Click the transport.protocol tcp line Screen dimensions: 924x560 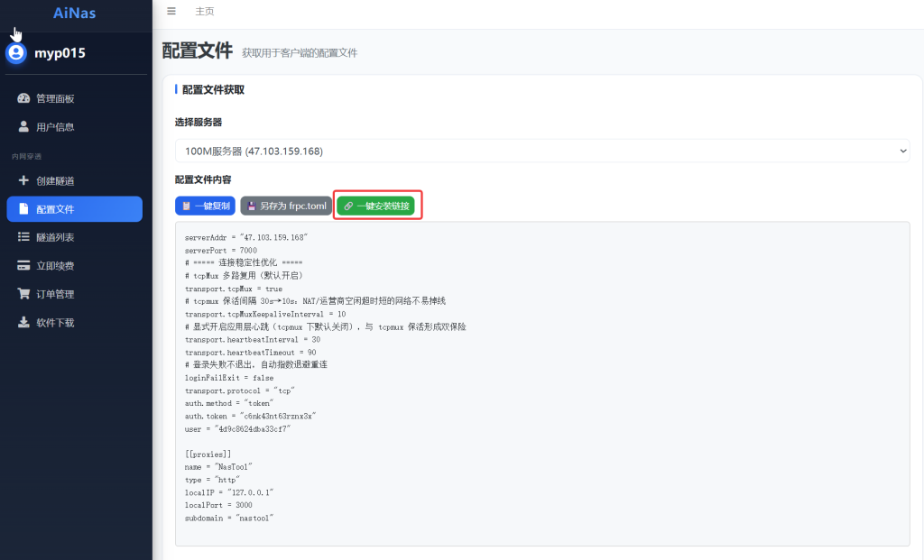[x=240, y=390]
